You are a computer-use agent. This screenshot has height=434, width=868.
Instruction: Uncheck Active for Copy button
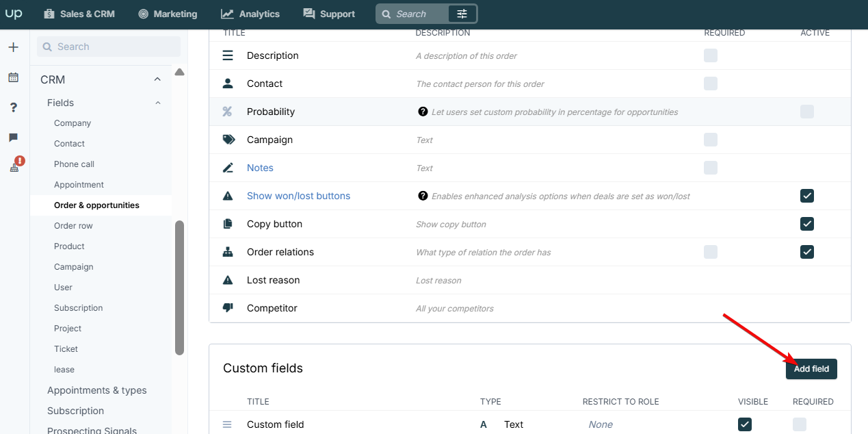point(807,224)
